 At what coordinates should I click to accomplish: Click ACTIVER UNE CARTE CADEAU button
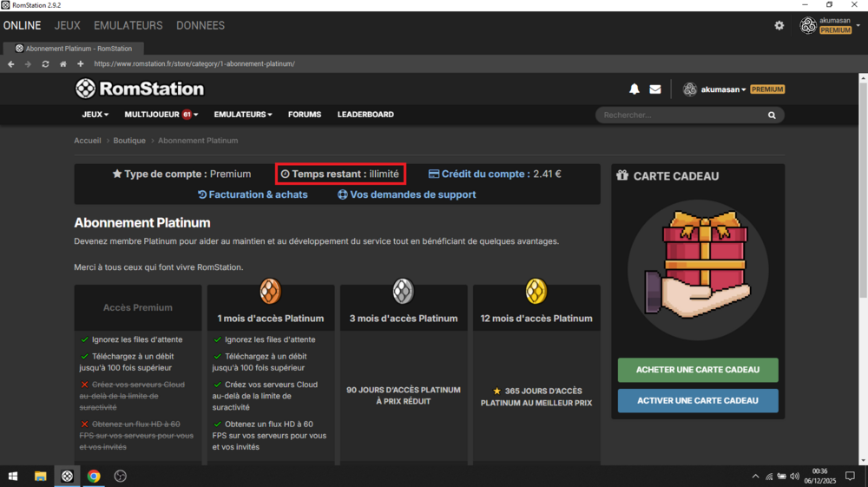[x=698, y=401]
